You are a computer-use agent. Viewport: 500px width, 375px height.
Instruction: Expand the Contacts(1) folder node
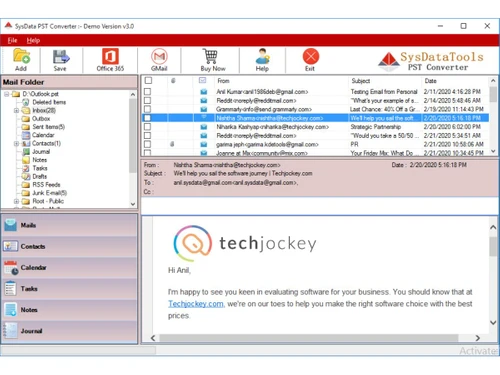(x=16, y=143)
